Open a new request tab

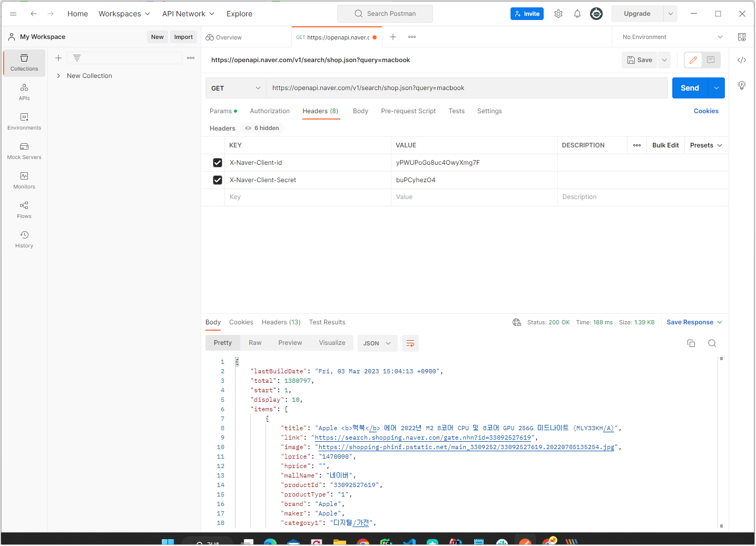(393, 37)
